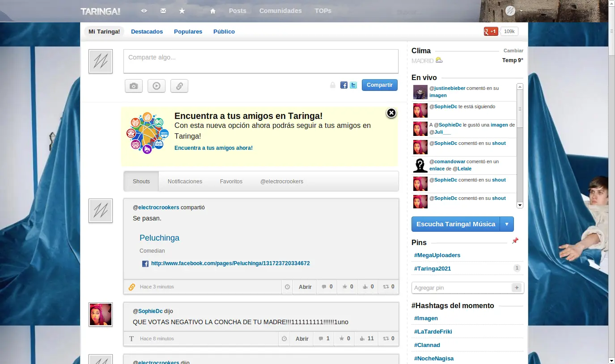Open #Imagen hashtag

pyautogui.click(x=426, y=318)
